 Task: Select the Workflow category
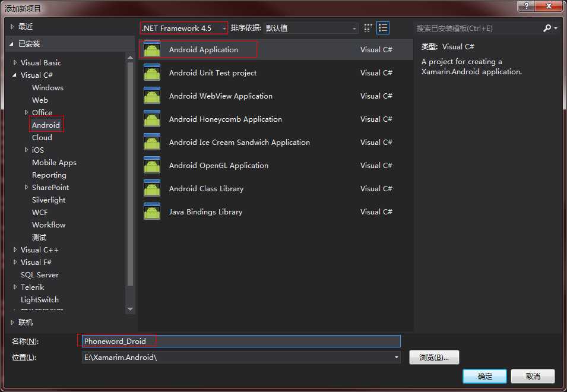pos(49,225)
